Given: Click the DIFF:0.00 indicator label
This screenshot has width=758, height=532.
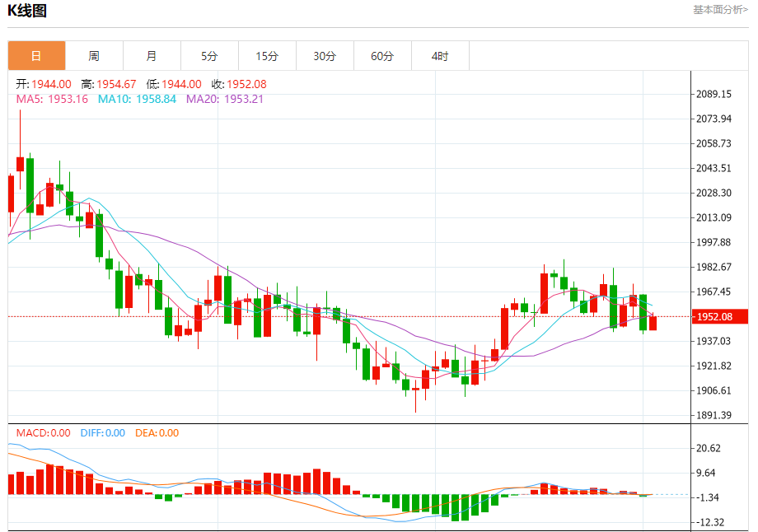Looking at the screenshot, I should [102, 433].
